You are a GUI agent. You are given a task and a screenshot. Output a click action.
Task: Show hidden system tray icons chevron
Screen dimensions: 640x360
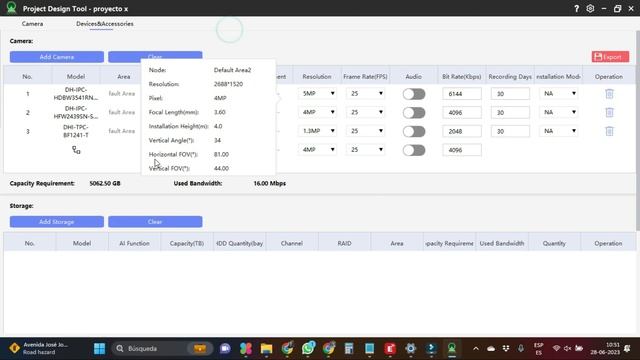pyautogui.click(x=476, y=349)
